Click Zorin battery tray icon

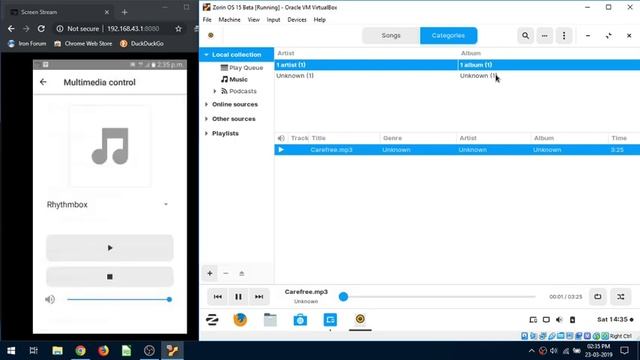point(572,320)
